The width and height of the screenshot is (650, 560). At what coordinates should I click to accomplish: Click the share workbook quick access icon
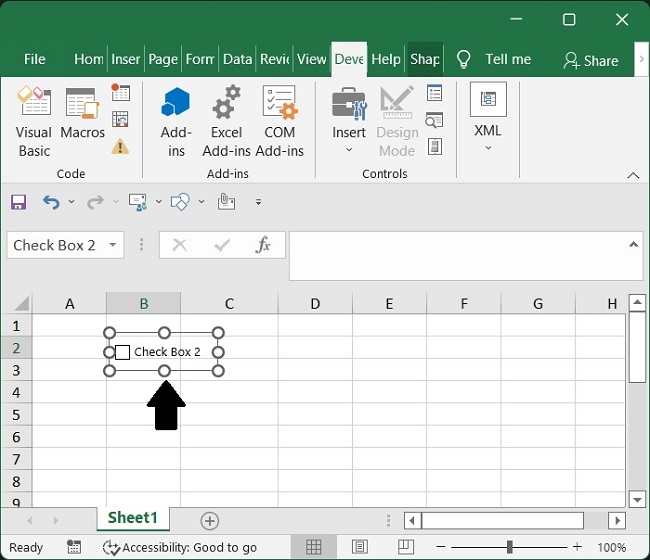(x=138, y=202)
